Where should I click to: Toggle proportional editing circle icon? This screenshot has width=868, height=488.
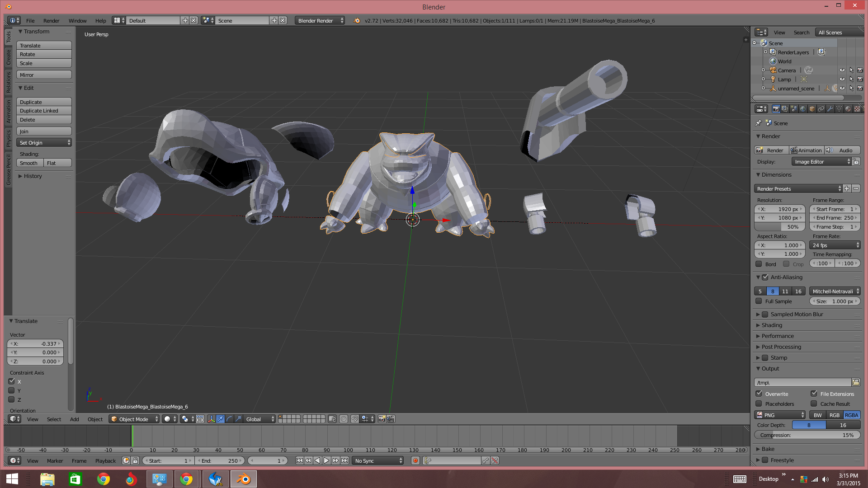click(344, 419)
